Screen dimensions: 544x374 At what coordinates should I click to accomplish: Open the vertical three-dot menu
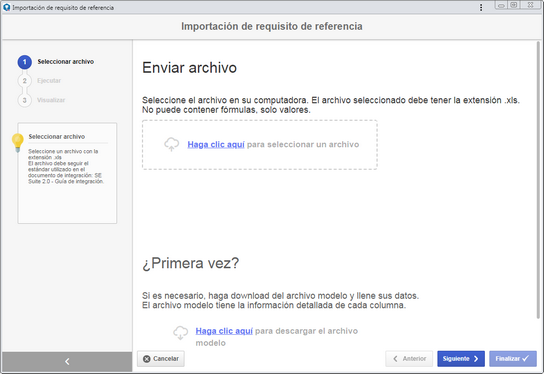[x=481, y=7]
